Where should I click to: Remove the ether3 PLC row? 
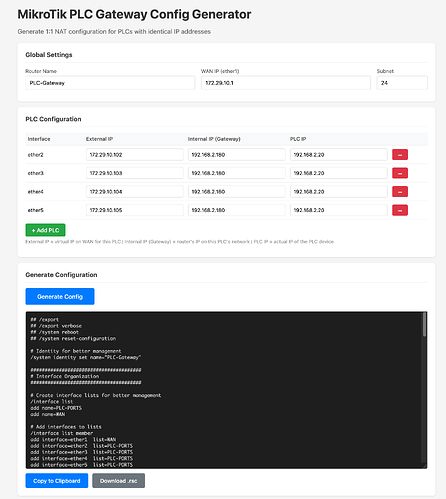click(x=400, y=173)
